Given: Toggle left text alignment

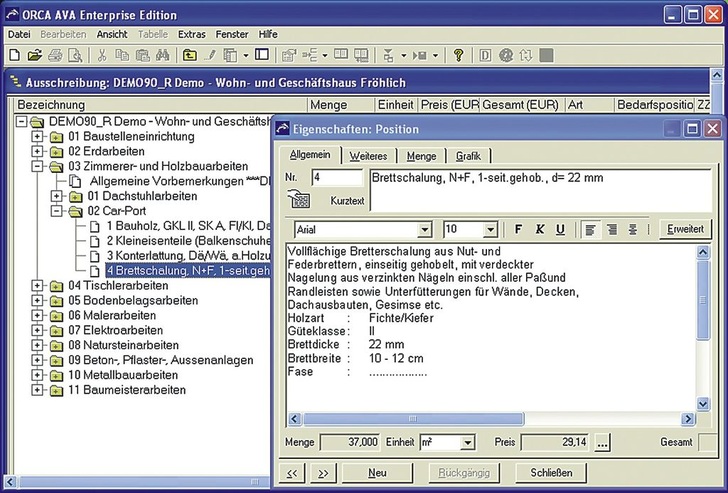Looking at the screenshot, I should pyautogui.click(x=591, y=229).
